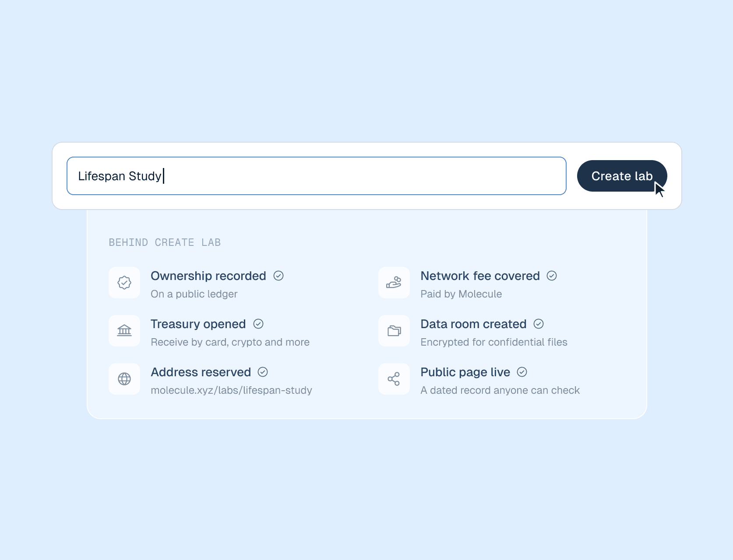Click the Ownership recorded badge icon
This screenshot has height=560, width=733.
pyautogui.click(x=124, y=283)
